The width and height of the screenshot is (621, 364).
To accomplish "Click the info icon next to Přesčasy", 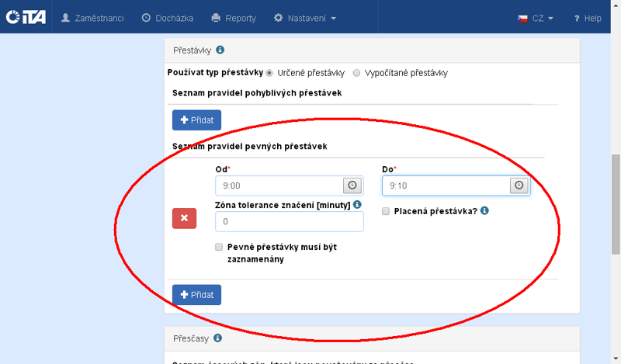I will [x=217, y=338].
